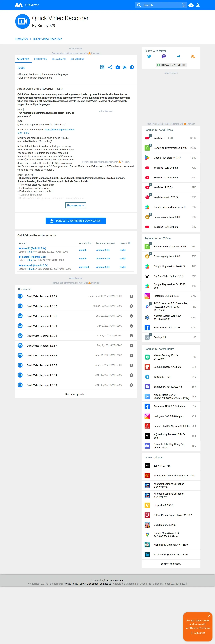This screenshot has height=644, width=215.
Task: Switch to the Description tab
Action: point(41,59)
